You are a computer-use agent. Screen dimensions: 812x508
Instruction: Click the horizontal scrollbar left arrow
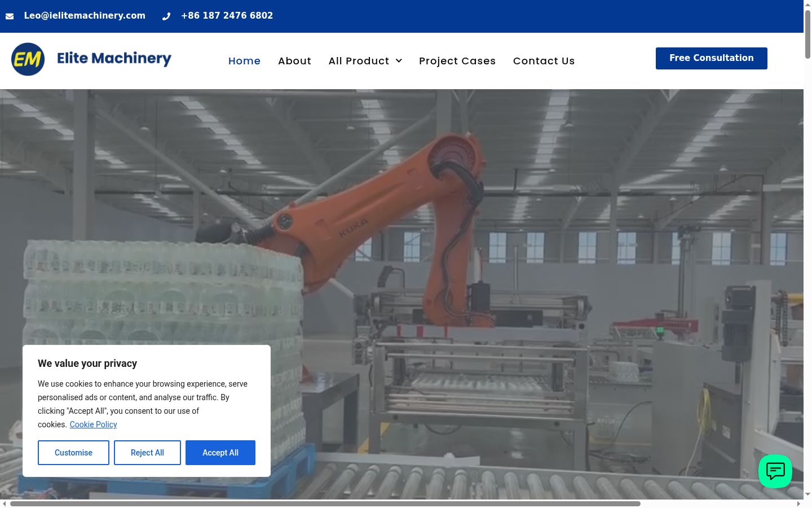pos(4,503)
